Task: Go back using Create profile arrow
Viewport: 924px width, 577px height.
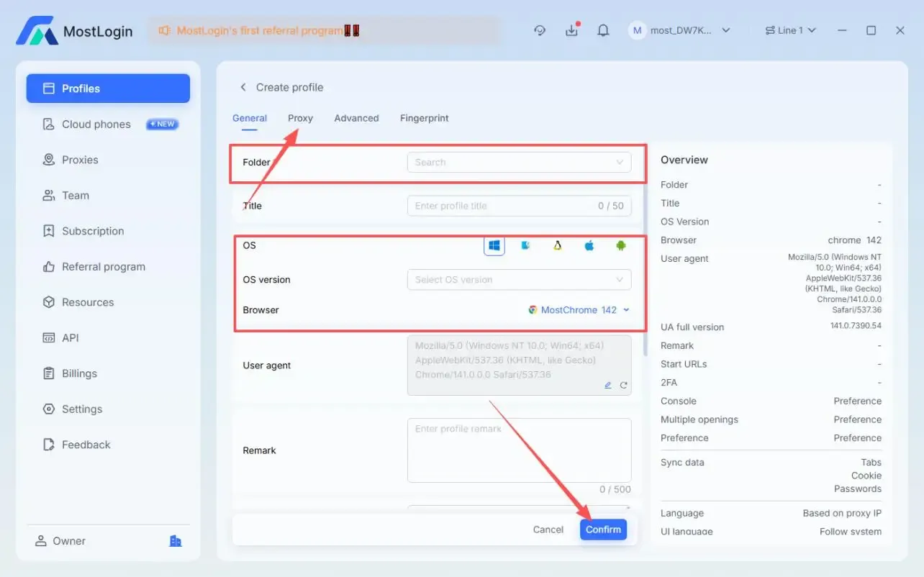Action: pos(243,87)
